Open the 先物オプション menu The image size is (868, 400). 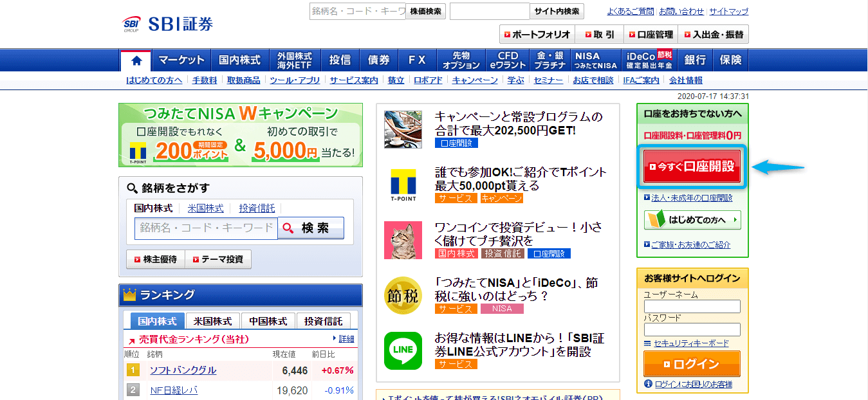coord(461,60)
